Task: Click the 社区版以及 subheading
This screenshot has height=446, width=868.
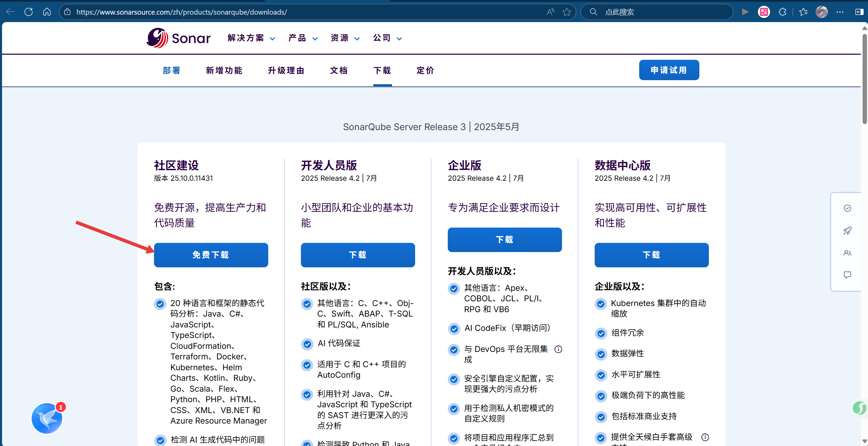Action: point(326,286)
